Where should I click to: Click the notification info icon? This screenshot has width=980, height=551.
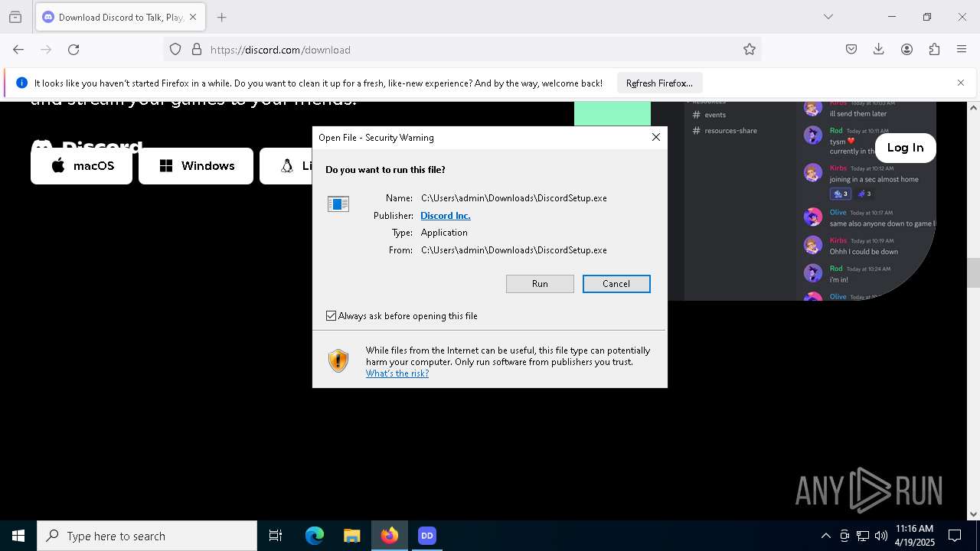pyautogui.click(x=21, y=83)
